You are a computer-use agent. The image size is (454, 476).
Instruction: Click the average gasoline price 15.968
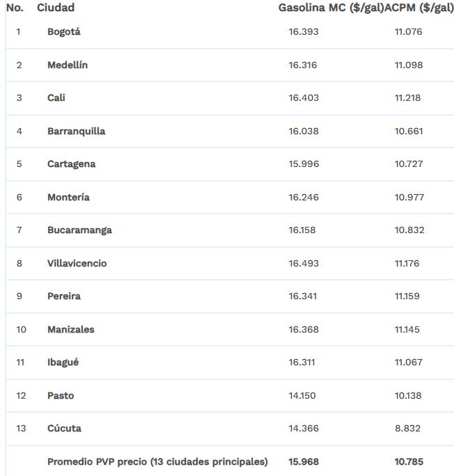click(304, 461)
